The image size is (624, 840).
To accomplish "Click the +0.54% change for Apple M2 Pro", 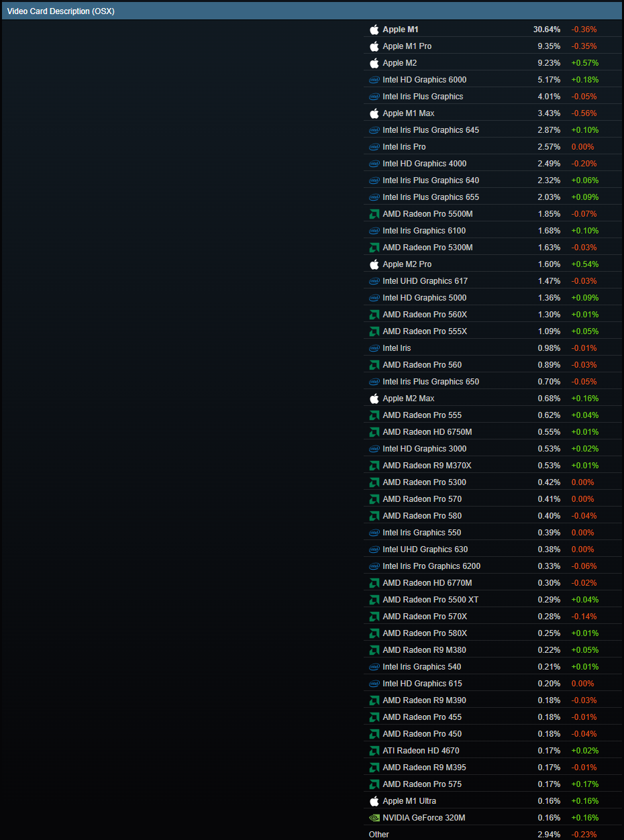I will coord(585,264).
